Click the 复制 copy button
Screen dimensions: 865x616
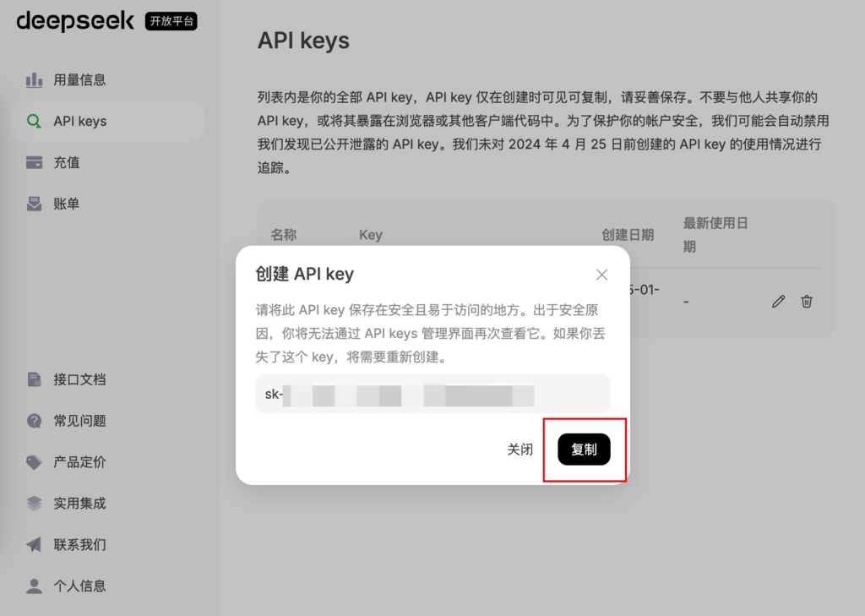(x=584, y=450)
